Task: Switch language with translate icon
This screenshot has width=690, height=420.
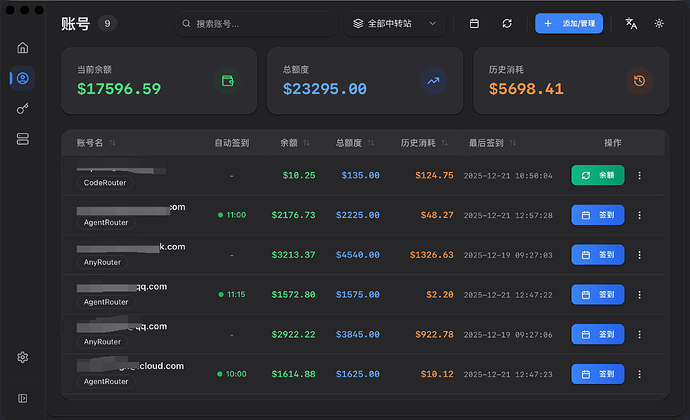Action: (631, 23)
